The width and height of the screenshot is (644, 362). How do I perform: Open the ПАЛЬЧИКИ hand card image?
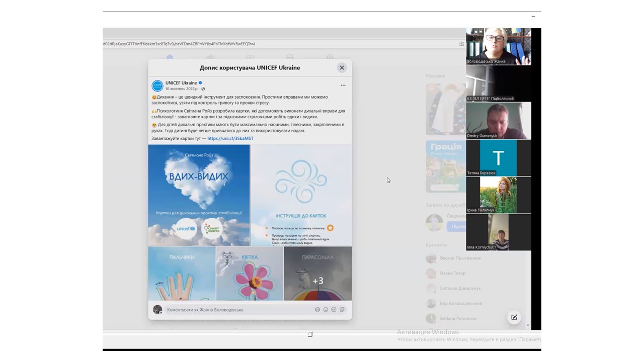(x=182, y=274)
